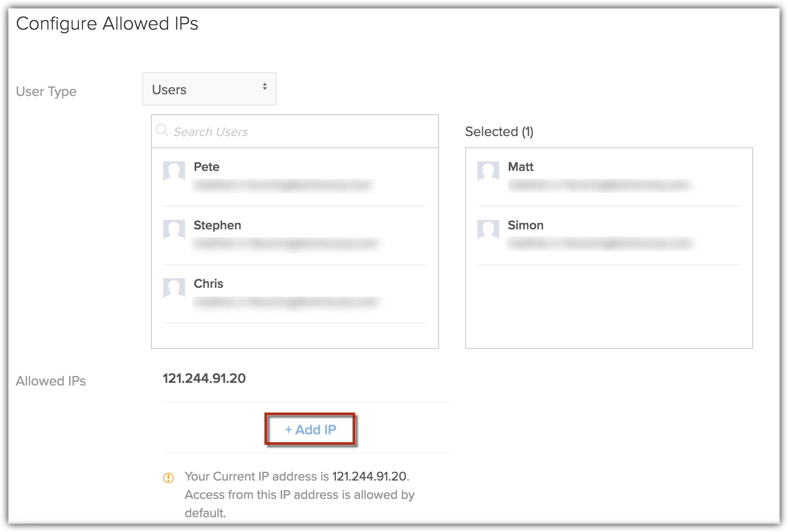This screenshot has width=788, height=532.
Task: Click Pete's avatar icon
Action: click(x=174, y=171)
